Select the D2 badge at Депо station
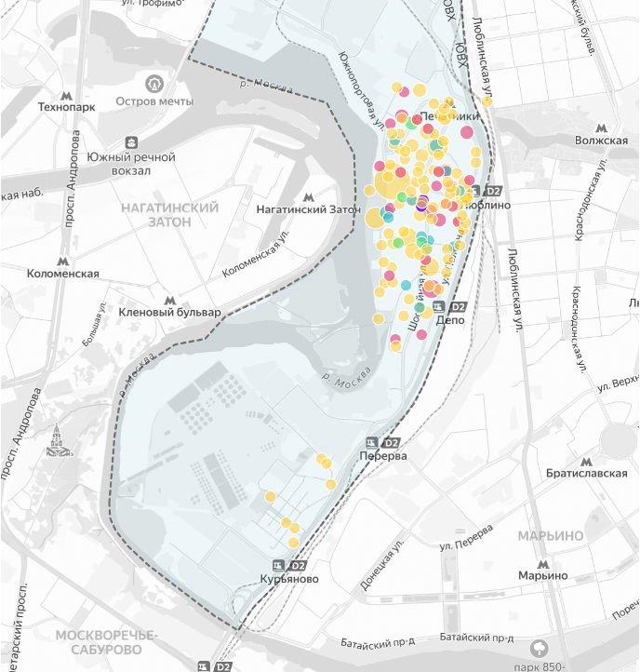Screen dimensions: 640x672 coord(458,306)
